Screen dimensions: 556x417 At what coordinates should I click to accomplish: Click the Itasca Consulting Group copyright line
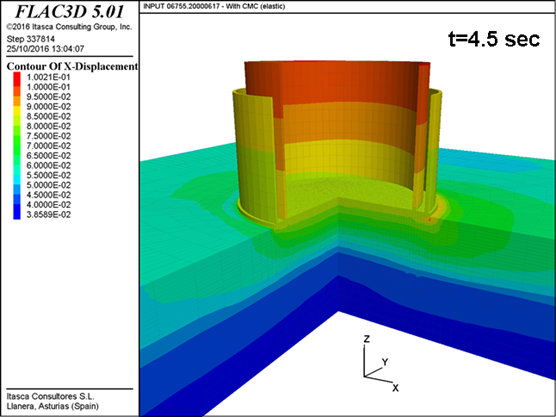pyautogui.click(x=69, y=27)
